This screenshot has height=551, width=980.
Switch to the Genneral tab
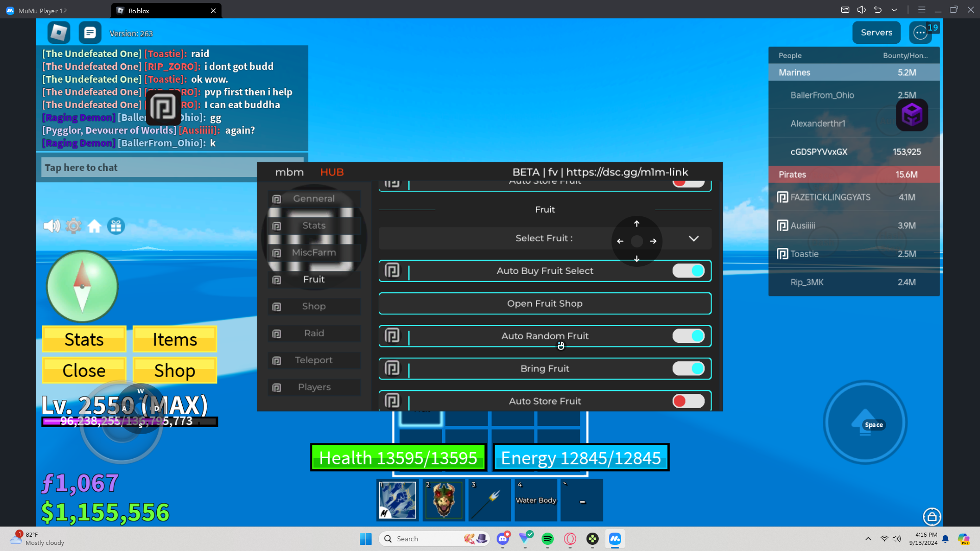pos(314,198)
